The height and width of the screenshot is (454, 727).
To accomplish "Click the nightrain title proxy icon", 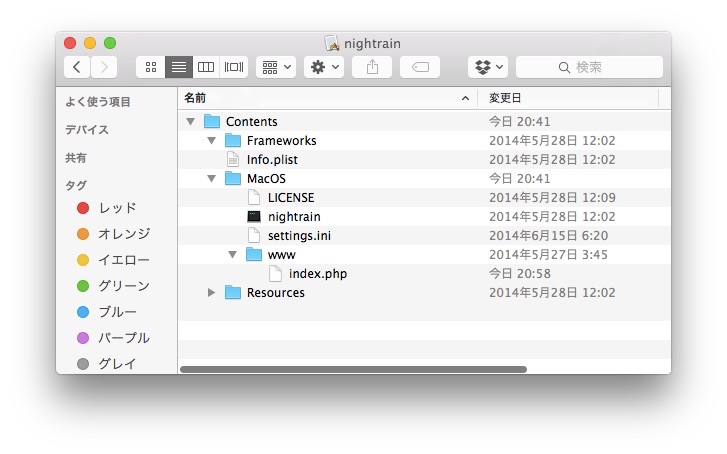I will [332, 43].
